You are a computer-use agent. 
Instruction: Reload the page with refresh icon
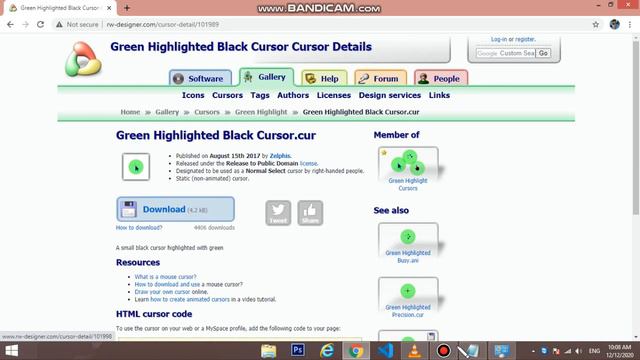coord(40,24)
